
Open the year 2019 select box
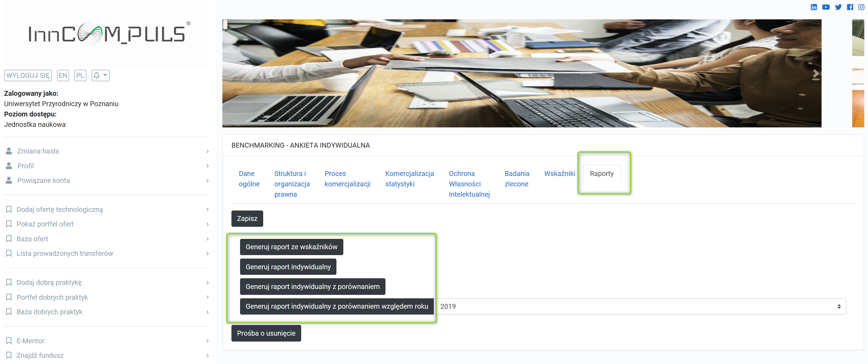(x=641, y=306)
